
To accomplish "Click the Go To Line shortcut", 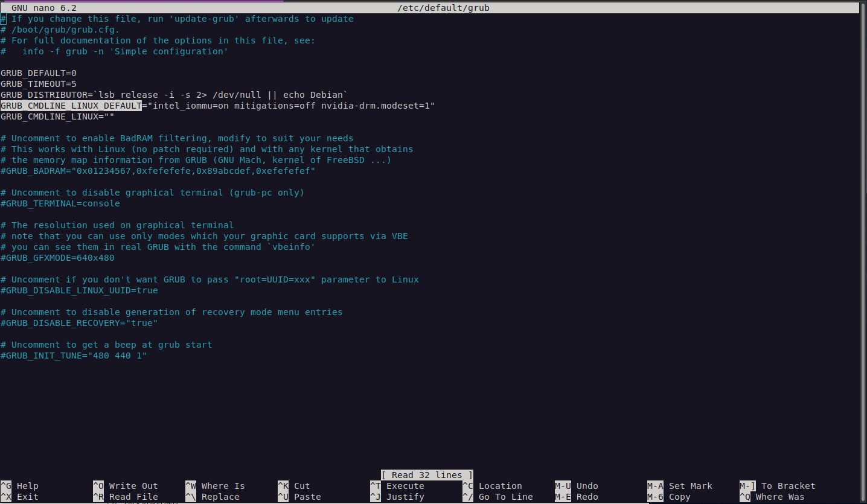I will (x=505, y=497).
